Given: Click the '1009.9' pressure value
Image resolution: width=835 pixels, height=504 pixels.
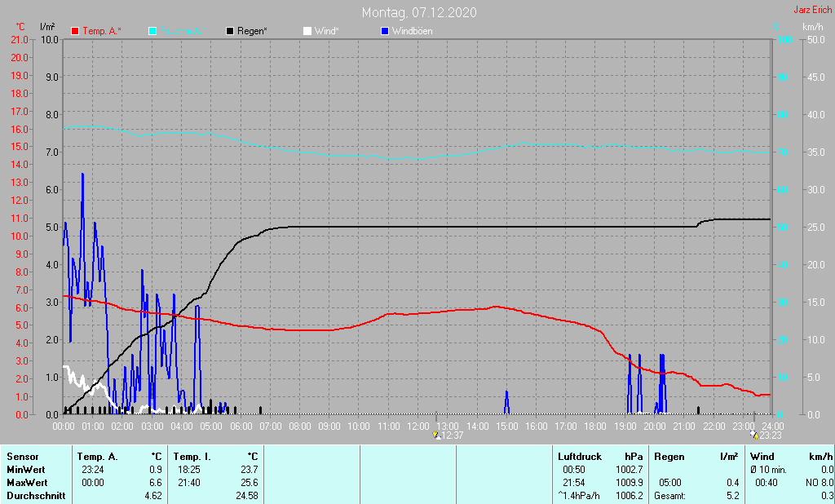Looking at the screenshot, I should 630,483.
